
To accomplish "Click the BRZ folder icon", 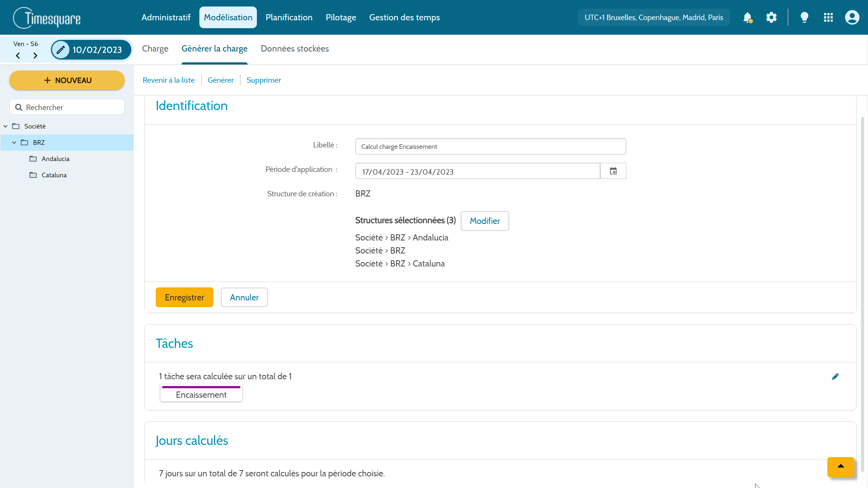I will tap(25, 142).
